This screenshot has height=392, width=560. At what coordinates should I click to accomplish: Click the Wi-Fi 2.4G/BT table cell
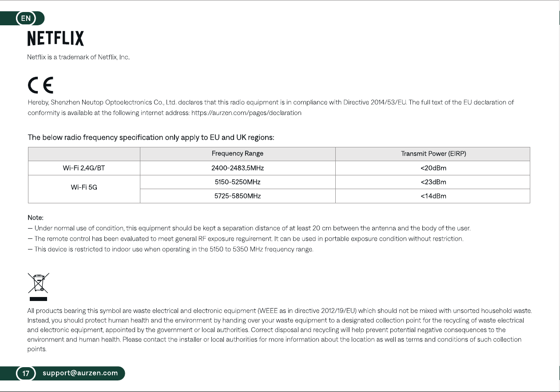84,168
